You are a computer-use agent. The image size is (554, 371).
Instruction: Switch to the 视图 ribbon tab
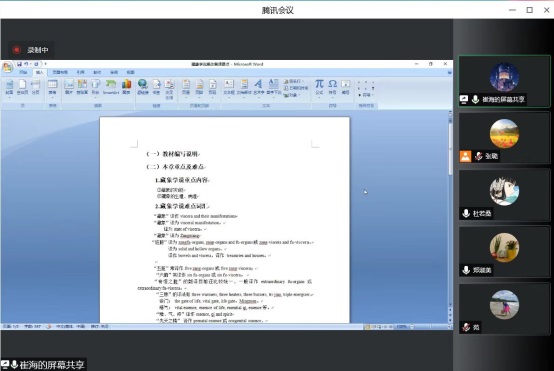coord(130,72)
